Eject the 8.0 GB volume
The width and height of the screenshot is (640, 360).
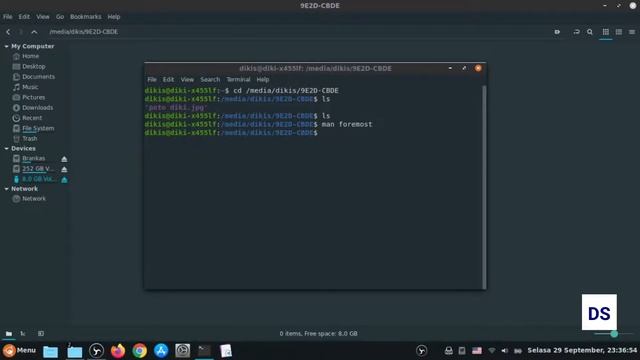click(64, 180)
